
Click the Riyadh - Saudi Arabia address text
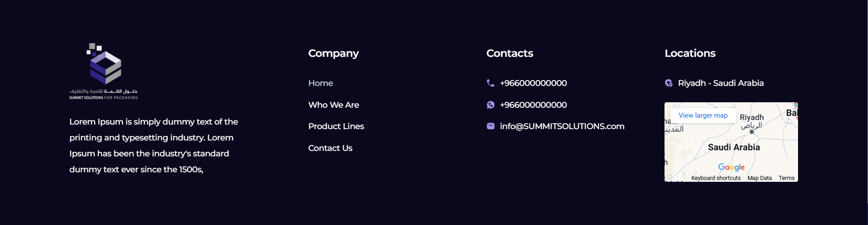[x=721, y=83]
